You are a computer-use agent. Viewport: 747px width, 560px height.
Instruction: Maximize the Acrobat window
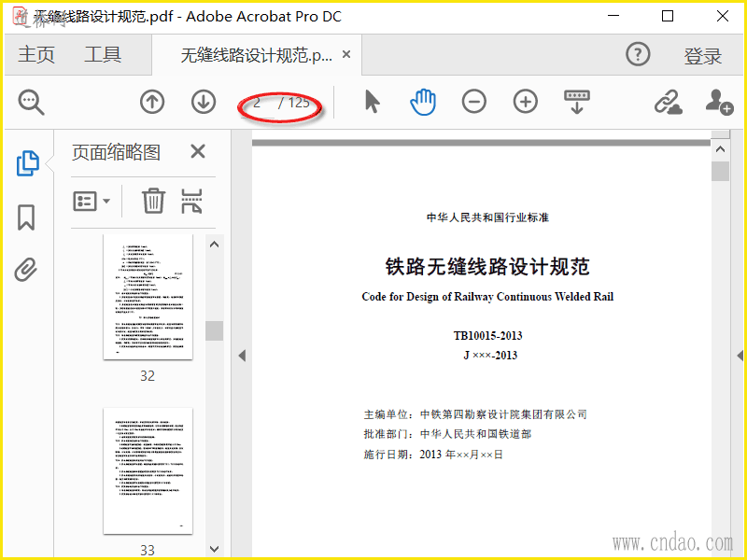668,16
